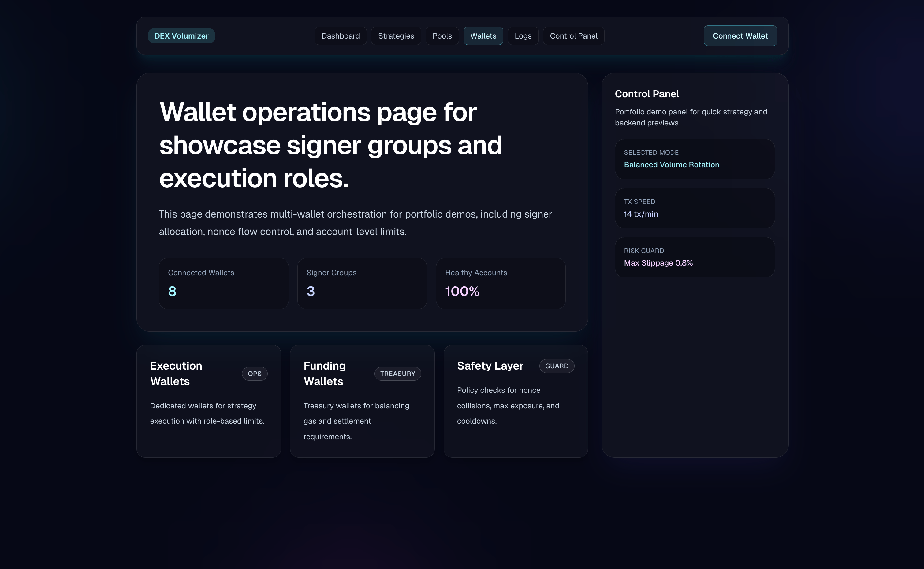The height and width of the screenshot is (569, 924).
Task: Click the Connected Wallets stat card
Action: pyautogui.click(x=224, y=283)
